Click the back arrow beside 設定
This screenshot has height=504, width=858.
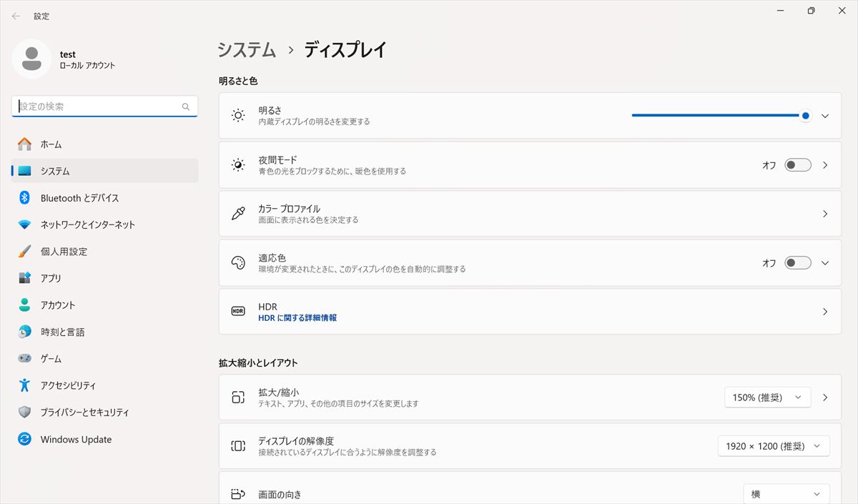(x=16, y=16)
